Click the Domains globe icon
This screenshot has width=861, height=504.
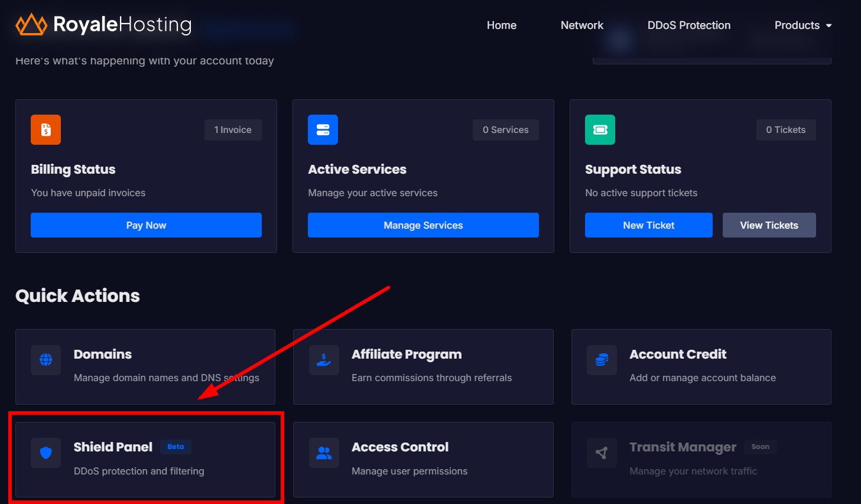[46, 360]
